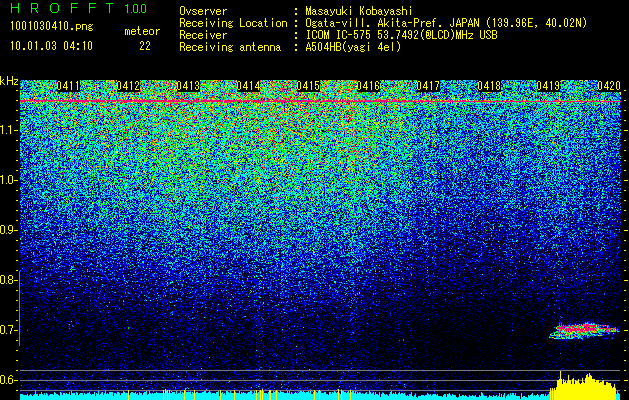This screenshot has height=400, width=629.
Task: Click the 0416 time marker
Action: 368,86
